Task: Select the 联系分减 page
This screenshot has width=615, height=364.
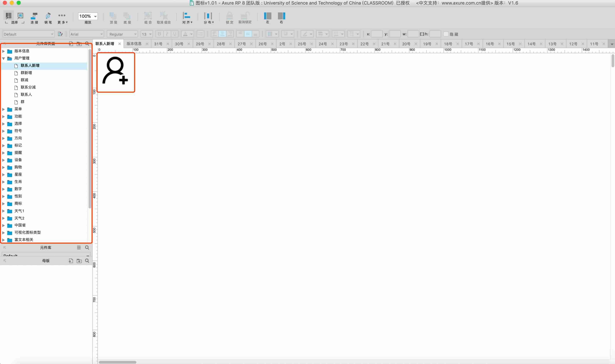Action: [x=28, y=87]
